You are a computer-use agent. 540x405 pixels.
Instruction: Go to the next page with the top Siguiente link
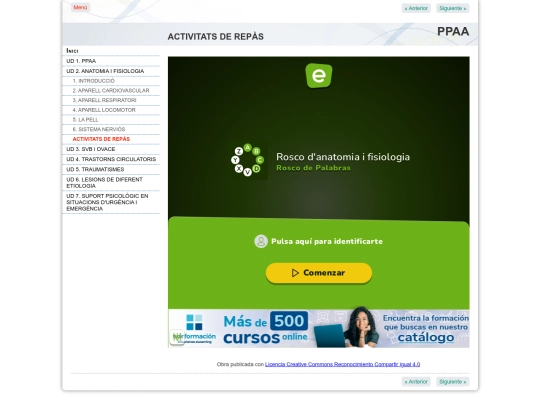click(x=453, y=8)
